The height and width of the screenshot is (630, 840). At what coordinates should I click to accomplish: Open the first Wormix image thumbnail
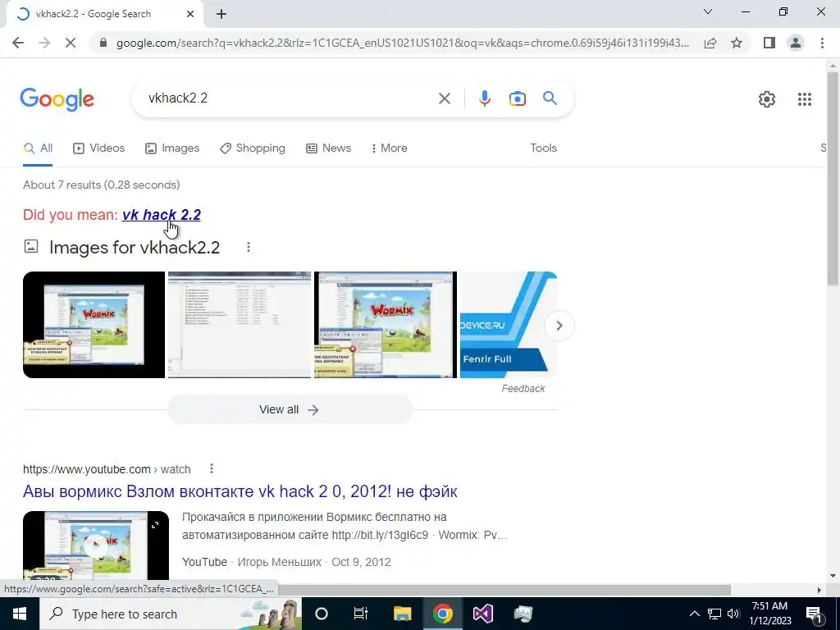click(x=94, y=325)
